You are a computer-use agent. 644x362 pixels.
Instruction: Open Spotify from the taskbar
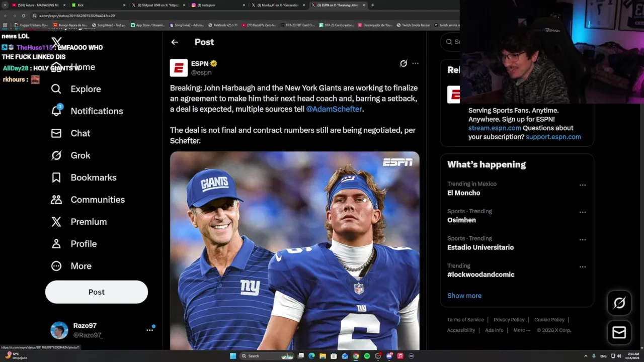(x=367, y=356)
